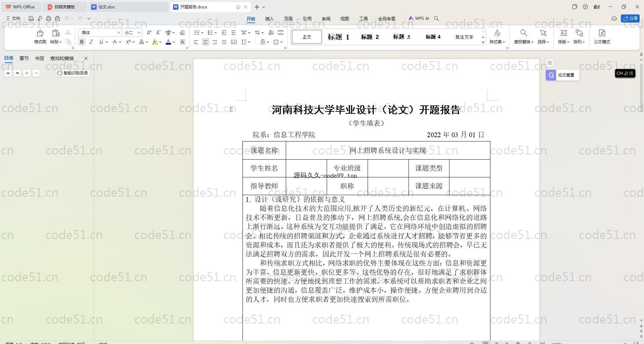Click the search magnifier next to WPS AI
Image resolution: width=644 pixels, height=344 pixels.
(x=436, y=18)
